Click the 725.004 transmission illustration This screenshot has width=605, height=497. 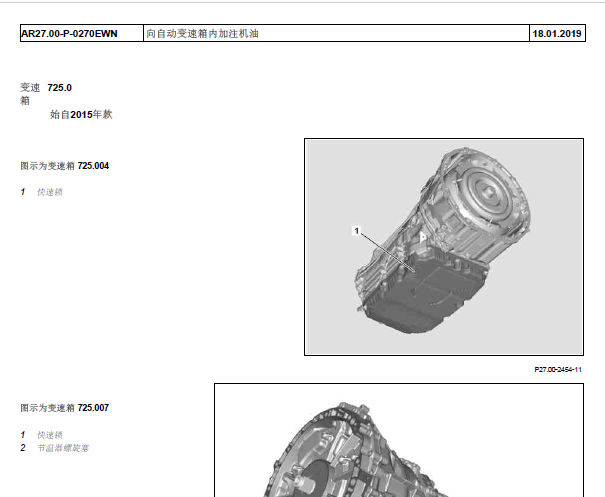(444, 247)
